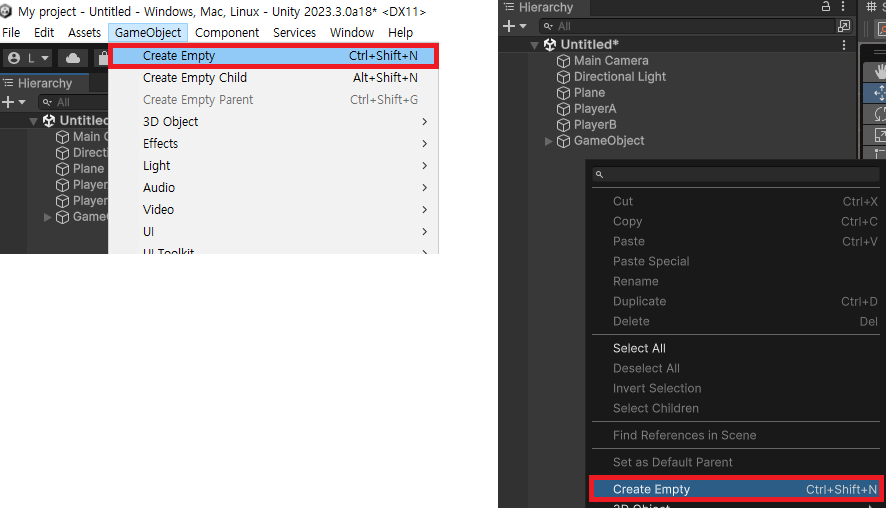Screen dimensions: 886x508
Task: Click the open-in-search-window icon
Action: coord(844,26)
